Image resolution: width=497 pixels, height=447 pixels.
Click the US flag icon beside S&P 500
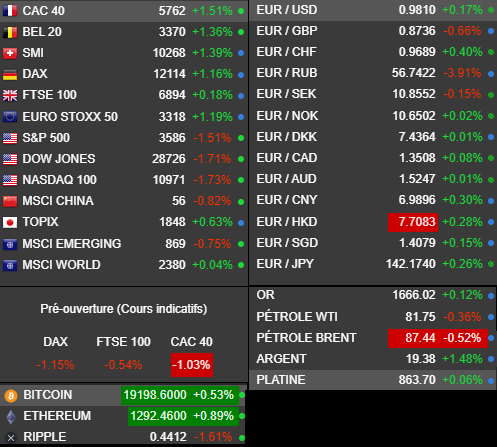pyautogui.click(x=10, y=138)
